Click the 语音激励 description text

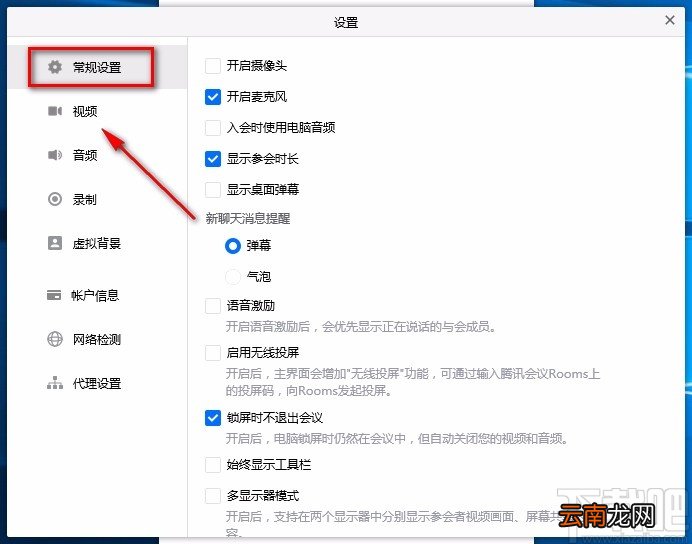point(361,326)
